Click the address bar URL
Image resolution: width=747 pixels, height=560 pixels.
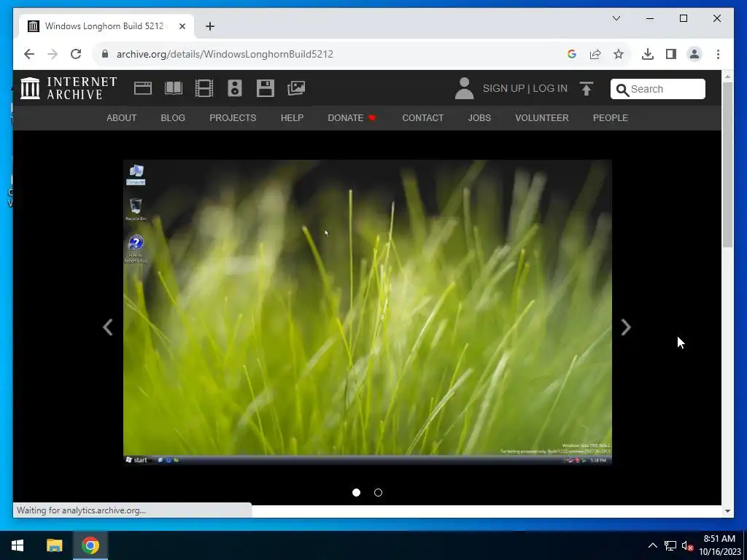click(x=225, y=54)
